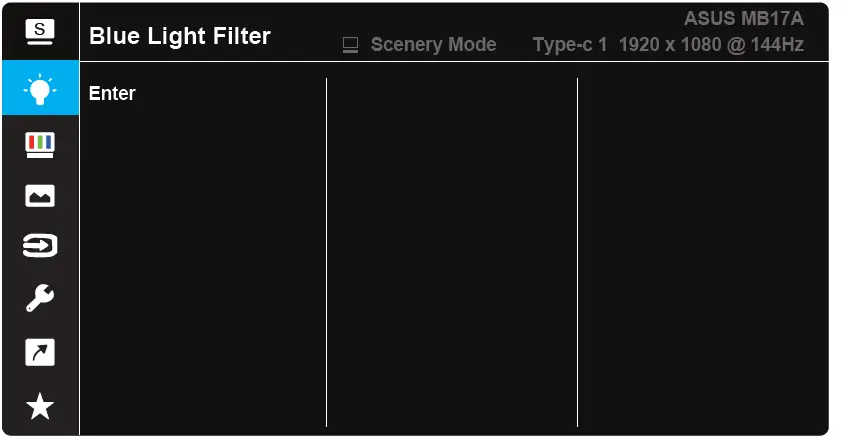Image resolution: width=843 pixels, height=440 pixels.
Task: Click the empty rightmost column panel
Action: point(702,250)
